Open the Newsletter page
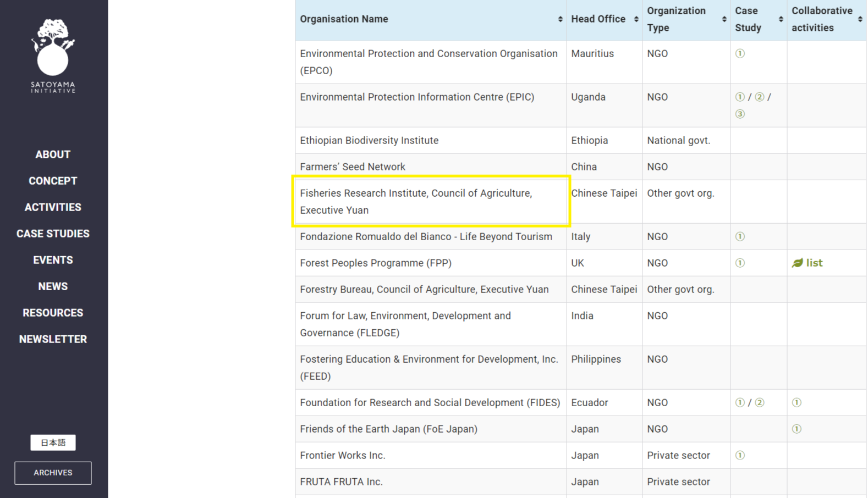Viewport: 868px width, 498px height. click(53, 339)
